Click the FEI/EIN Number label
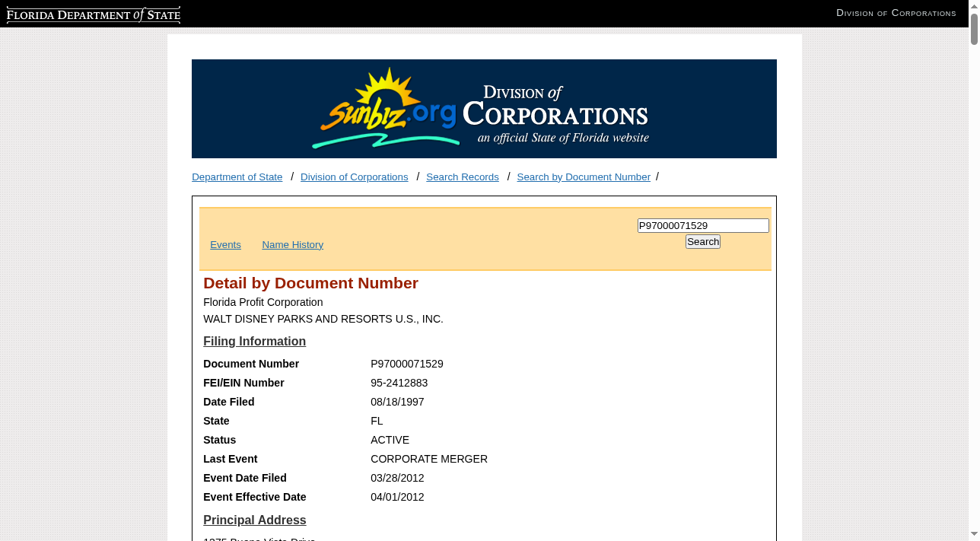Image resolution: width=980 pixels, height=541 pixels. [x=243, y=383]
